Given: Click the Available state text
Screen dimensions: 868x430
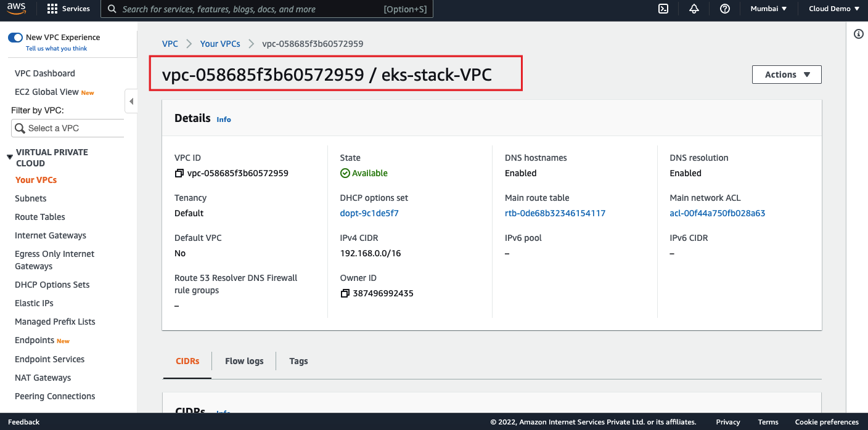Looking at the screenshot, I should (370, 173).
